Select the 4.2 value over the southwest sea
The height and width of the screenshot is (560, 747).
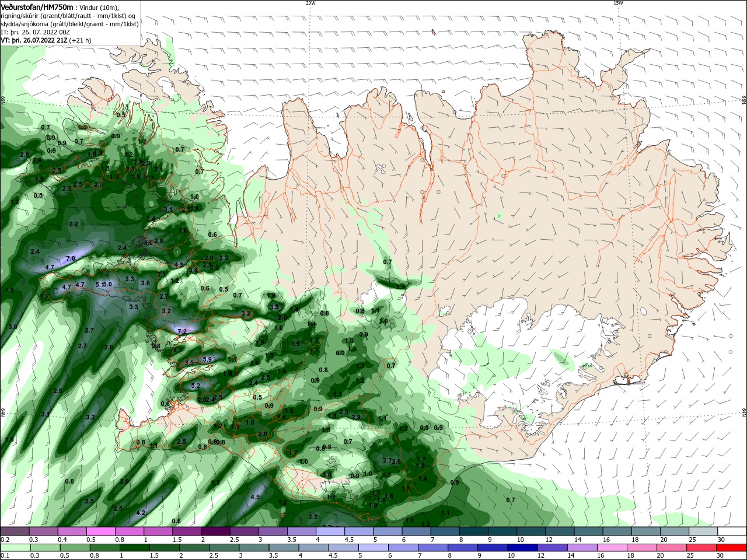[x=141, y=513]
